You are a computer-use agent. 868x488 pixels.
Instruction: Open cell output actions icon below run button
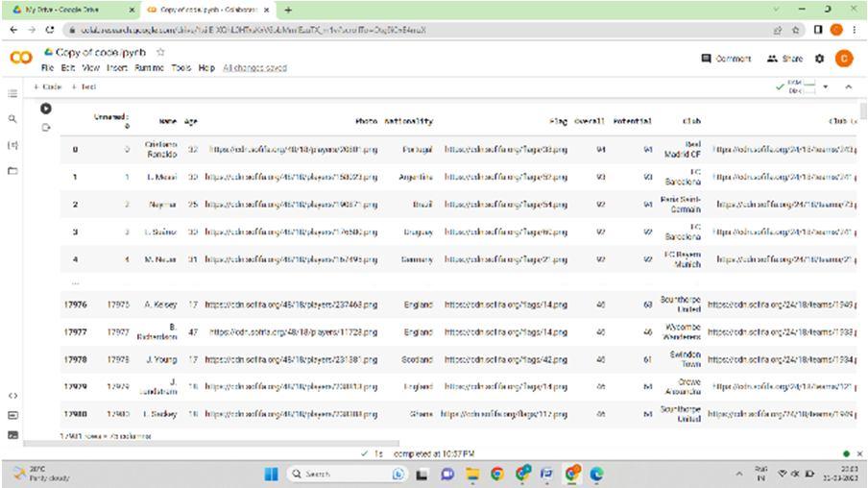coord(46,128)
